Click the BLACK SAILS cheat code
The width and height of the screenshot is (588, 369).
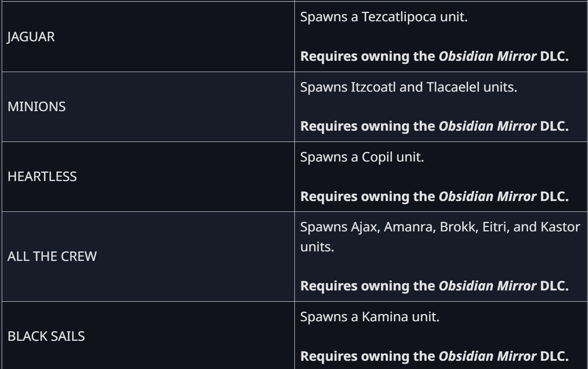tap(46, 336)
